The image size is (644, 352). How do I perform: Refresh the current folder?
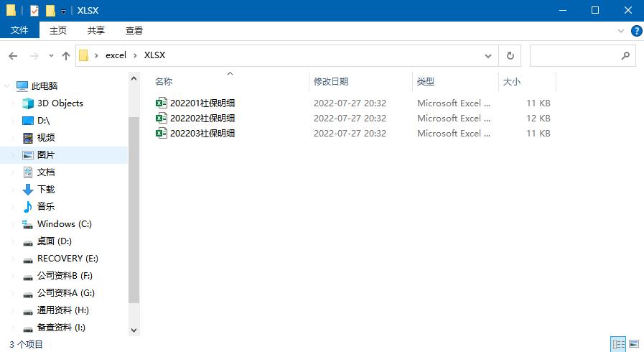[510, 56]
